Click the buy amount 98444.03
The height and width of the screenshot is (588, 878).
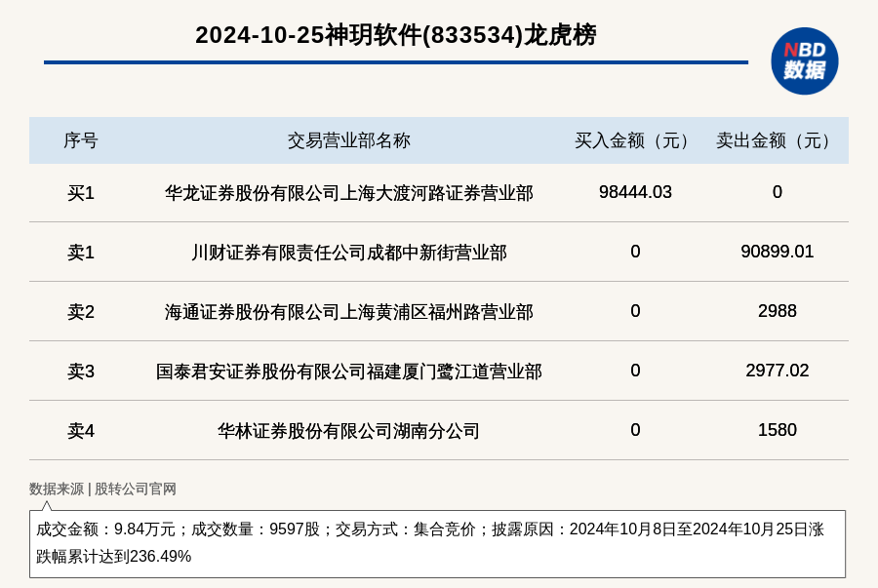click(635, 192)
